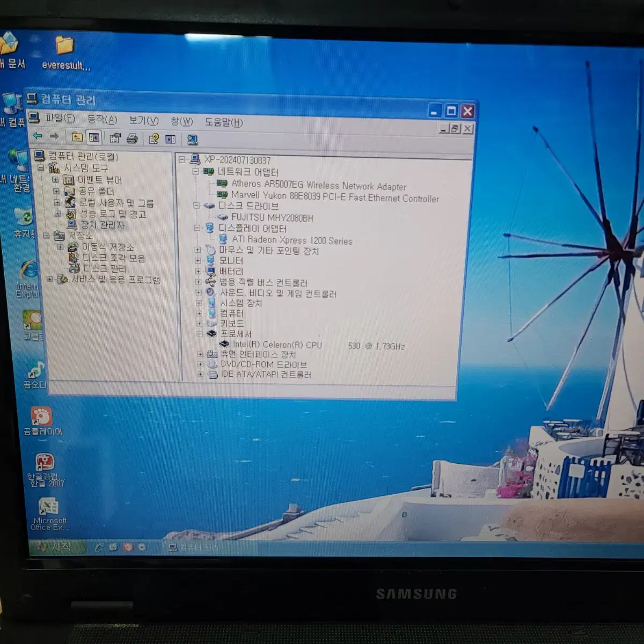The height and width of the screenshot is (644, 644).
Task: Go back with the green Back arrow
Action: coord(38,136)
